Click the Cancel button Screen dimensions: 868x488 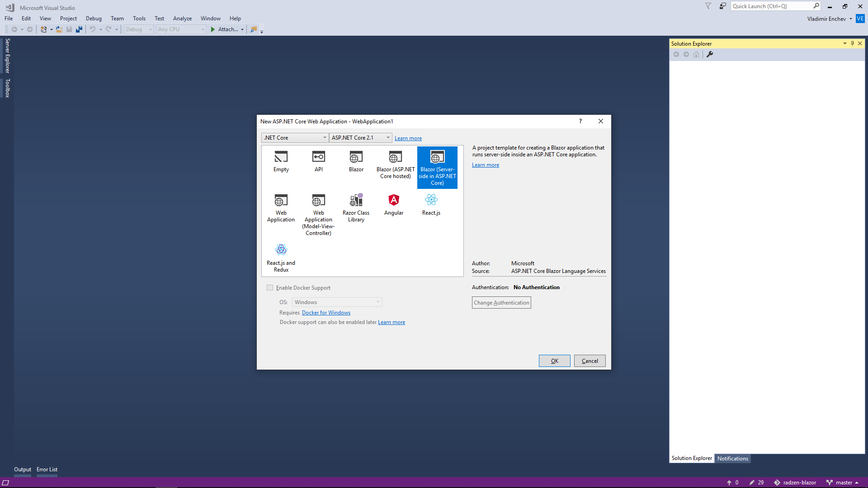(590, 361)
